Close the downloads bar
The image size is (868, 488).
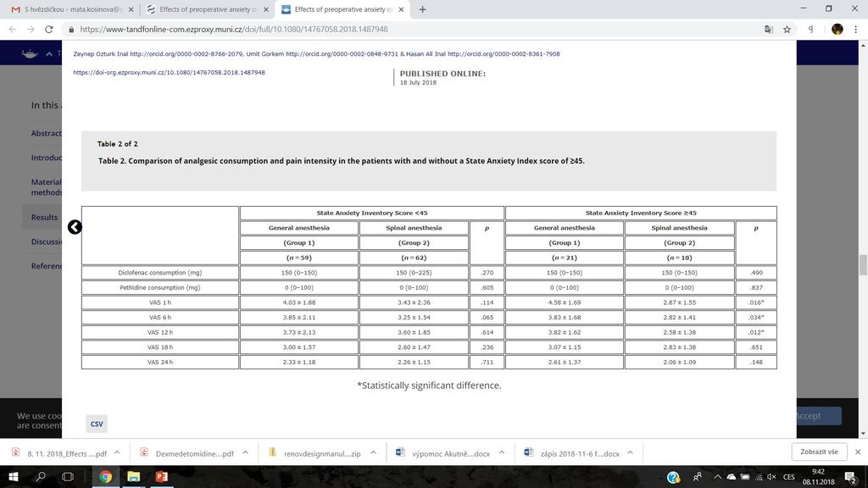(858, 452)
